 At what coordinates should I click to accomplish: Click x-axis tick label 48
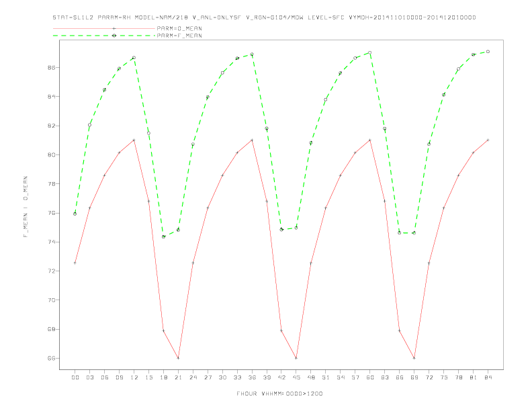coord(311,377)
